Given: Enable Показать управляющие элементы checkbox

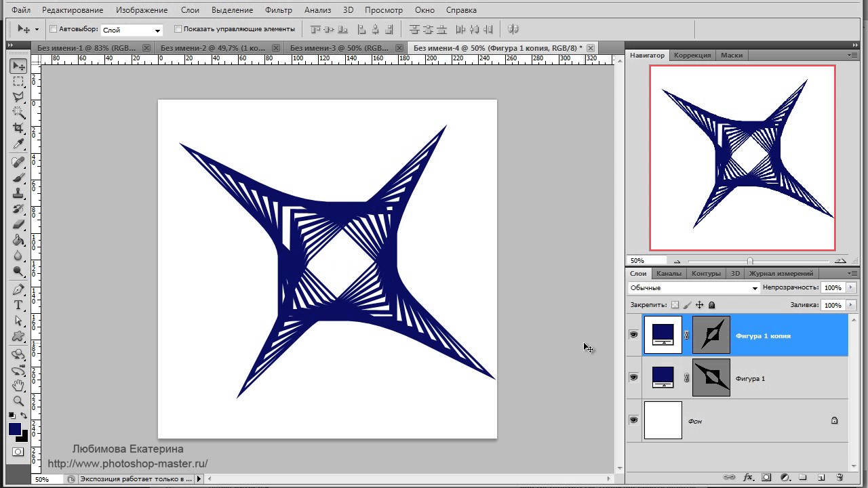Looking at the screenshot, I should (x=178, y=29).
